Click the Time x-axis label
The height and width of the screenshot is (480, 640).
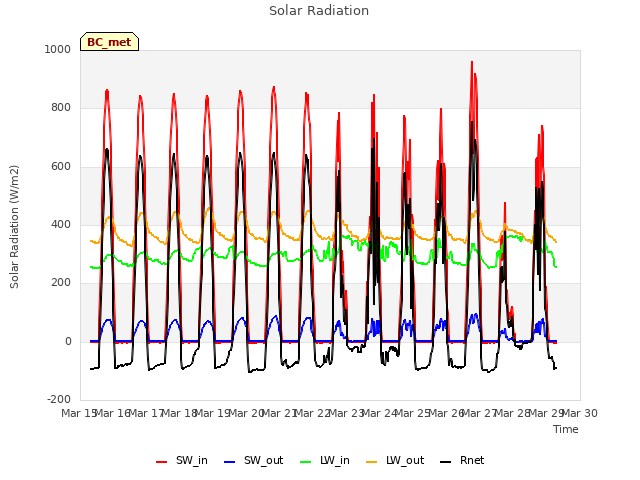point(566,429)
